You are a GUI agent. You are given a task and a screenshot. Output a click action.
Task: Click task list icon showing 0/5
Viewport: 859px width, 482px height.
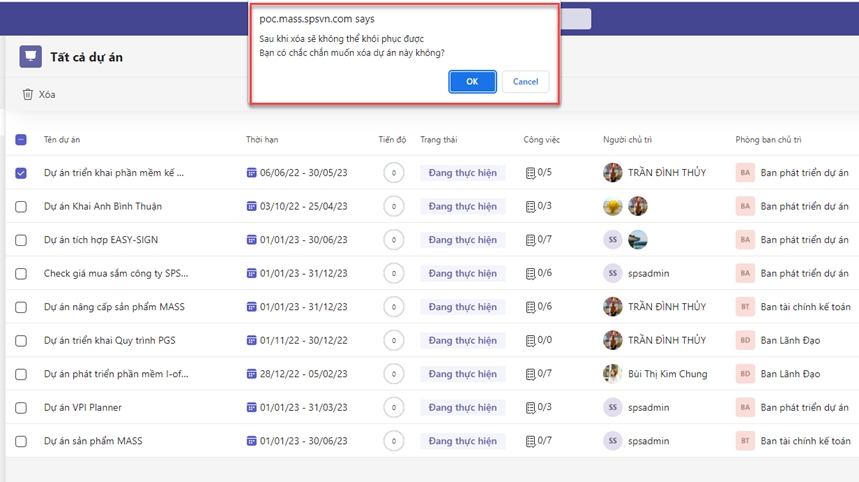(x=530, y=173)
